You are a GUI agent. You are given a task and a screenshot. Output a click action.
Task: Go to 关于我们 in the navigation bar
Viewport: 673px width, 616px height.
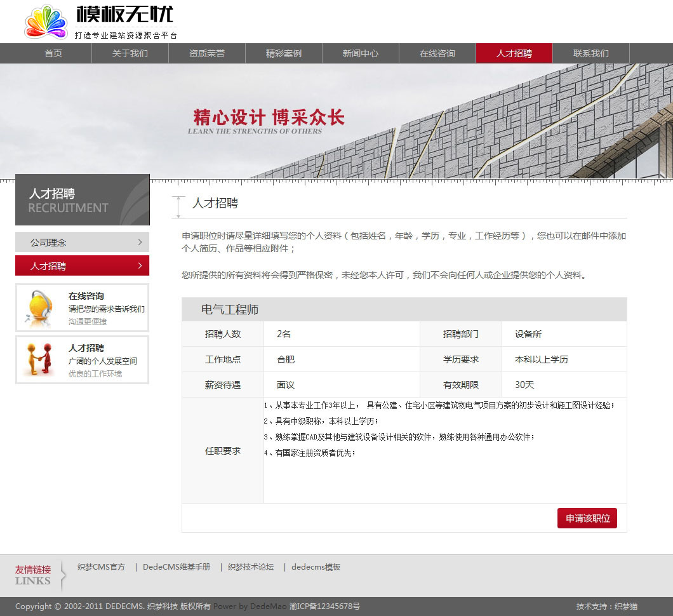coord(130,53)
